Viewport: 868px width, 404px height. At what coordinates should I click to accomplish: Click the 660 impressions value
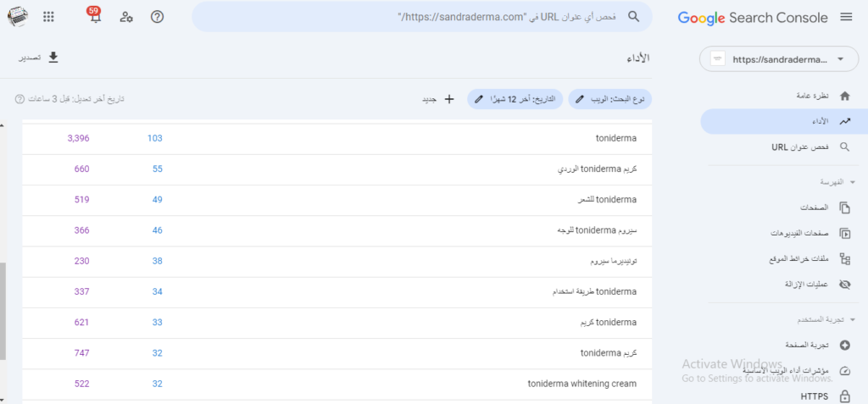tap(82, 169)
